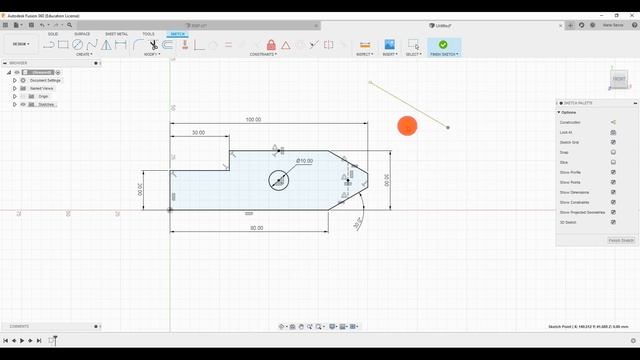Select the Spline sketch tool
Viewport: 640px width, 360px height.
click(x=92, y=44)
